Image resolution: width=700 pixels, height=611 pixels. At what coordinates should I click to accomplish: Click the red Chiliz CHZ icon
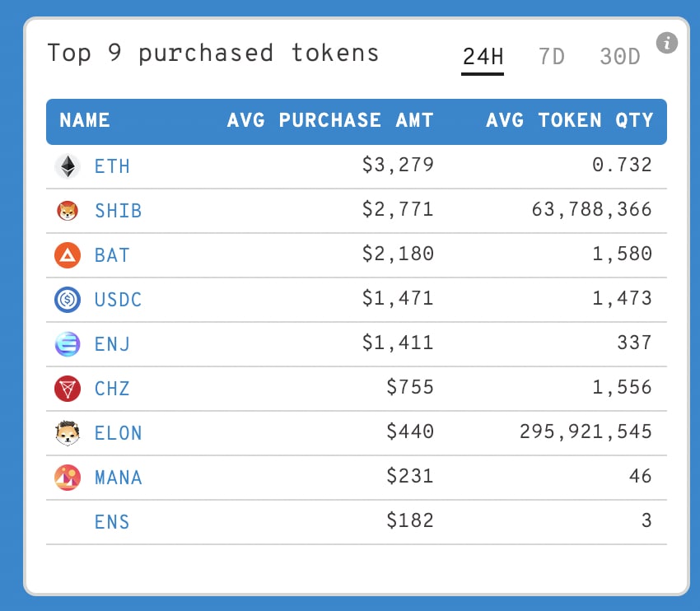(68, 388)
